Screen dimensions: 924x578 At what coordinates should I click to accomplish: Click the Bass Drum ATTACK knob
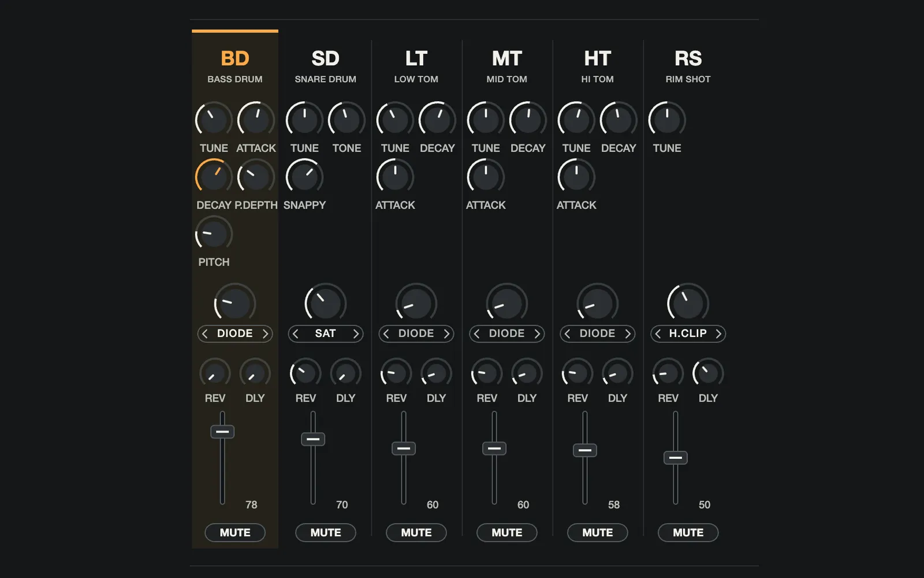pos(256,120)
